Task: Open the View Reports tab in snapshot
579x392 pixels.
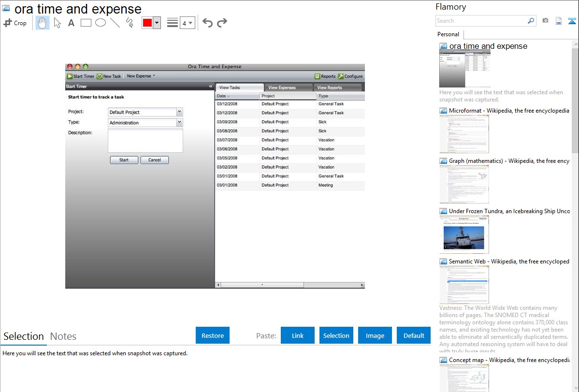Action: (x=337, y=87)
